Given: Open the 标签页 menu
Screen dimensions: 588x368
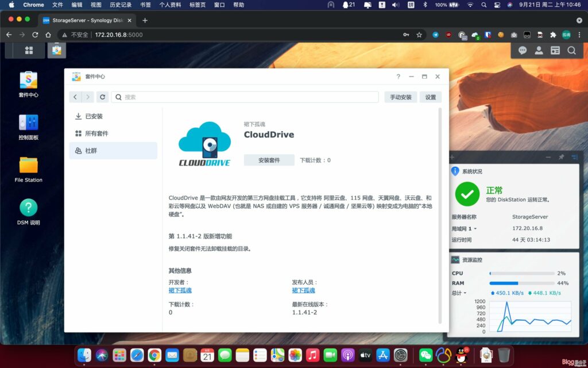Looking at the screenshot, I should pos(198,5).
